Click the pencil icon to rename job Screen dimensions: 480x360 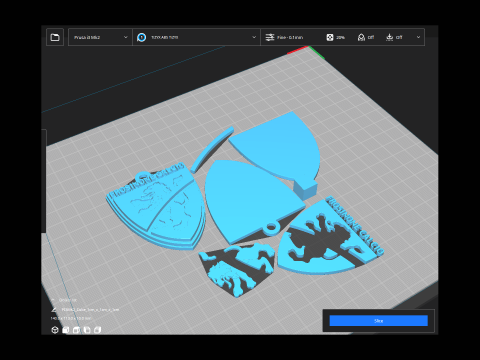click(54, 310)
